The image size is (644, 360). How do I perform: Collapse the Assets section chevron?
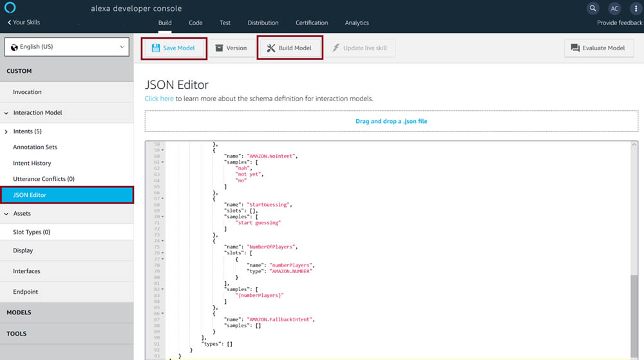(6, 214)
